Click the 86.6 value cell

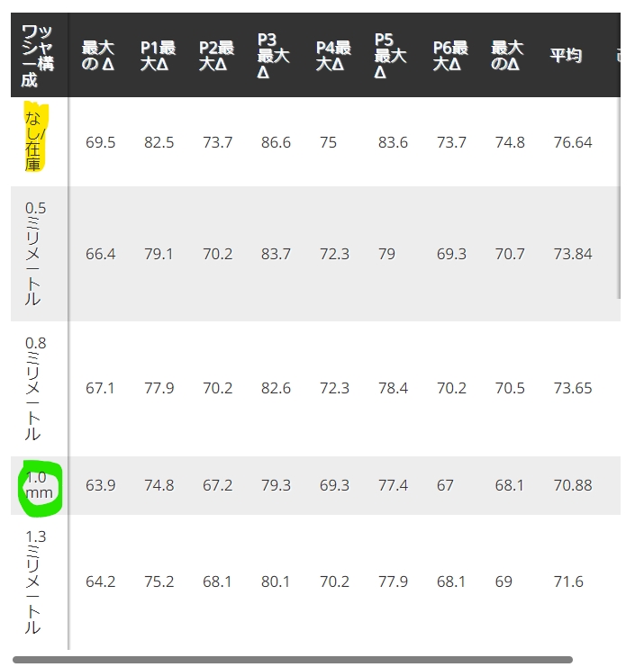(274, 143)
